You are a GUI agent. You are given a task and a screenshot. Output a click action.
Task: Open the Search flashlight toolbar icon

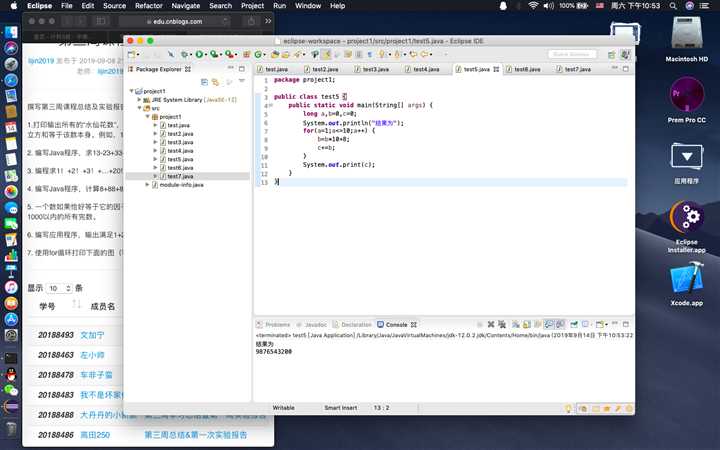click(297, 54)
